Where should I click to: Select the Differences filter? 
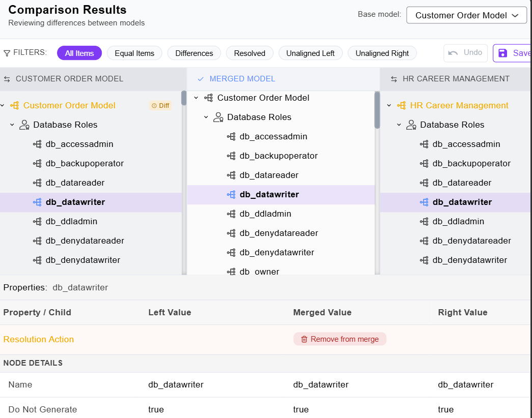194,53
